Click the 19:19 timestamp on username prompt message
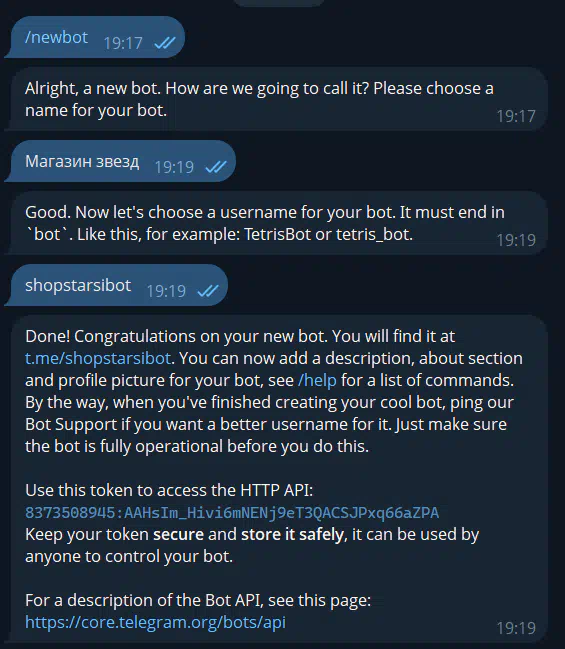The image size is (565, 649). click(x=516, y=240)
